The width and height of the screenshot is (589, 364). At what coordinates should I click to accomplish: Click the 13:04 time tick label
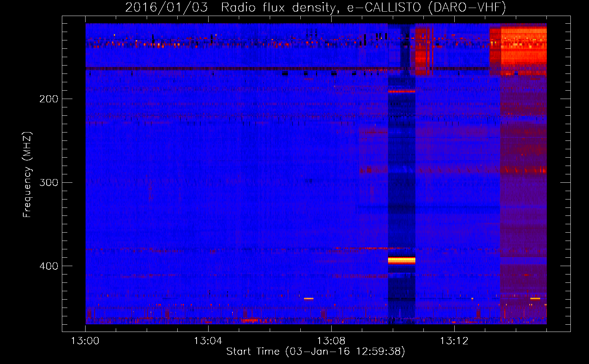point(208,341)
